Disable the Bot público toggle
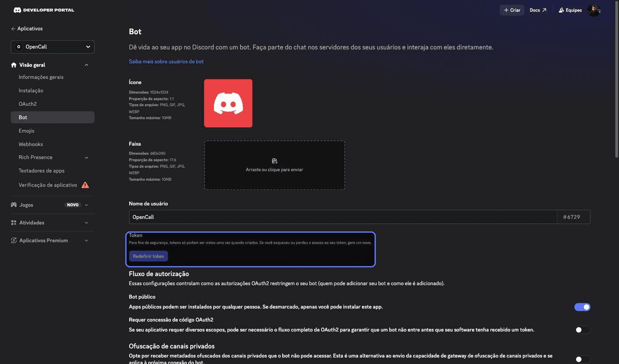The width and height of the screenshot is (619, 364). [582, 307]
